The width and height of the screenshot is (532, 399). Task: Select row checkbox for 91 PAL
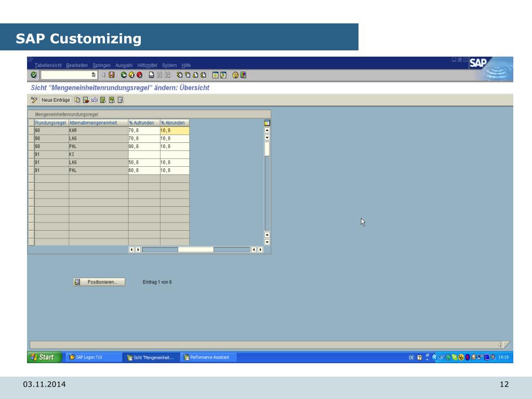(x=31, y=170)
